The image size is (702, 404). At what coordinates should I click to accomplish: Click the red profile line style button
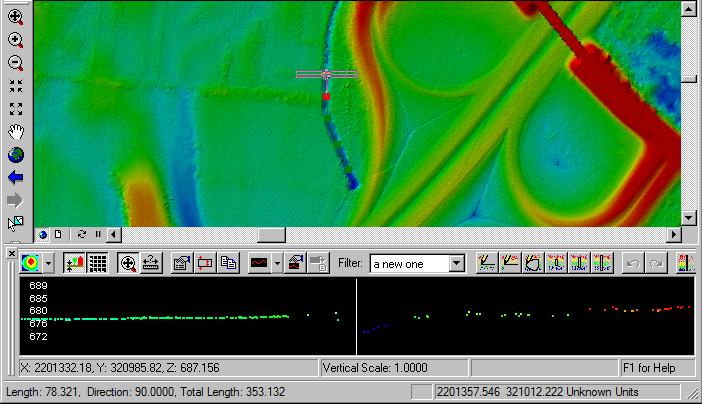(259, 263)
